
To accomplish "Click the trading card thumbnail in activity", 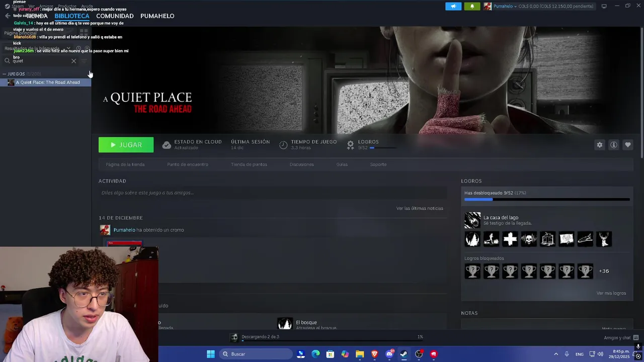I will click(124, 244).
